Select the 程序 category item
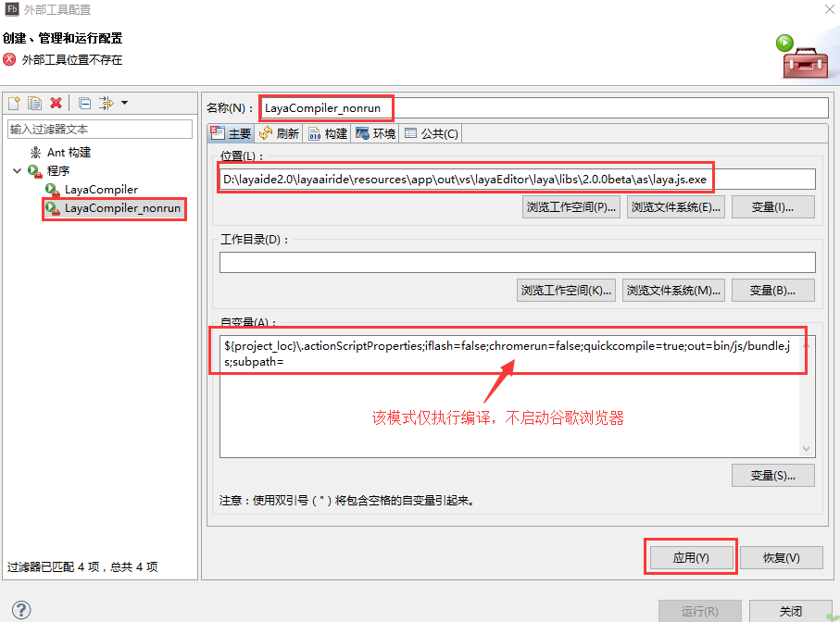Viewport: 840px width, 622px height. click(57, 170)
